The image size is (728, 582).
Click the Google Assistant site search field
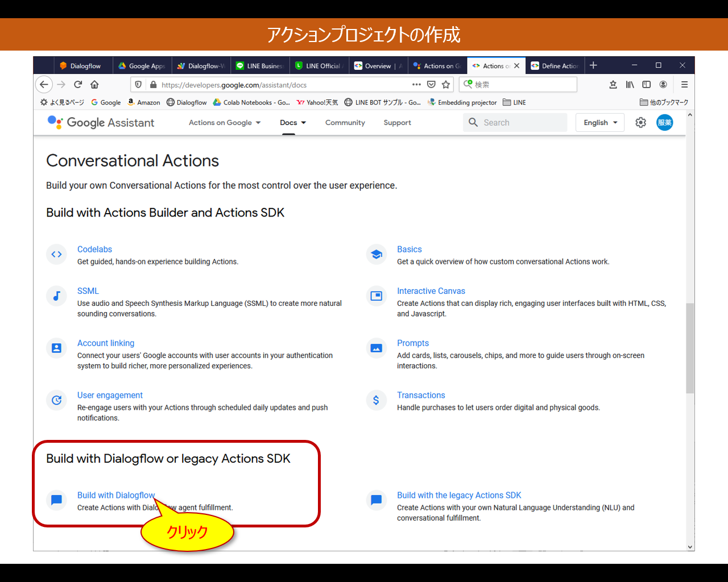click(515, 122)
